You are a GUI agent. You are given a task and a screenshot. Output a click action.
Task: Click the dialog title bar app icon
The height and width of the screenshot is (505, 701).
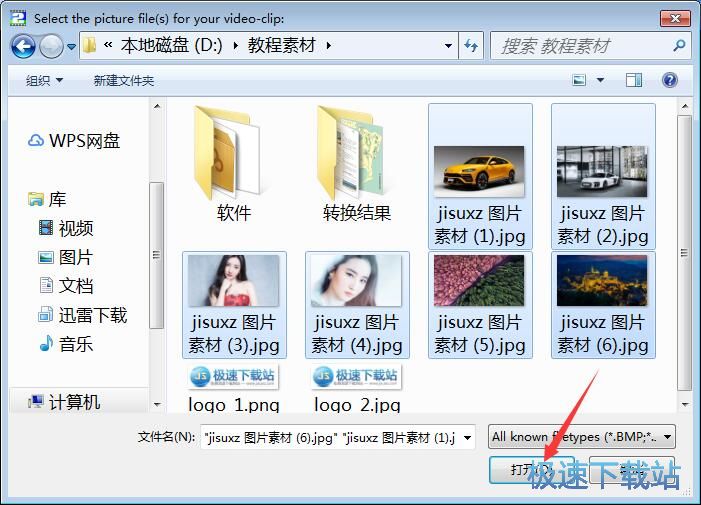18,18
